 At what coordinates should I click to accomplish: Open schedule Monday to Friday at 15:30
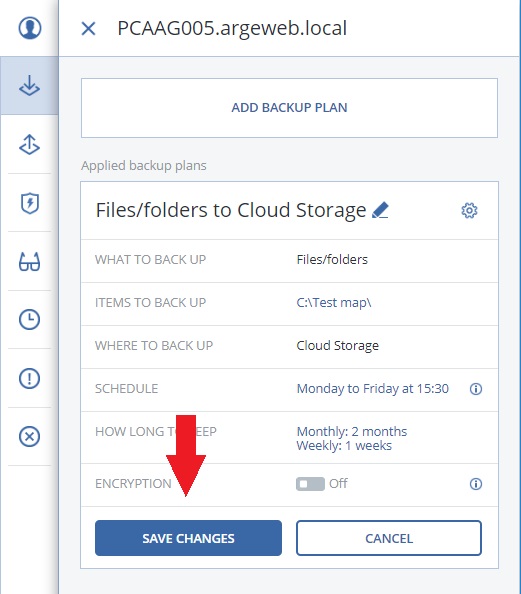coord(373,389)
